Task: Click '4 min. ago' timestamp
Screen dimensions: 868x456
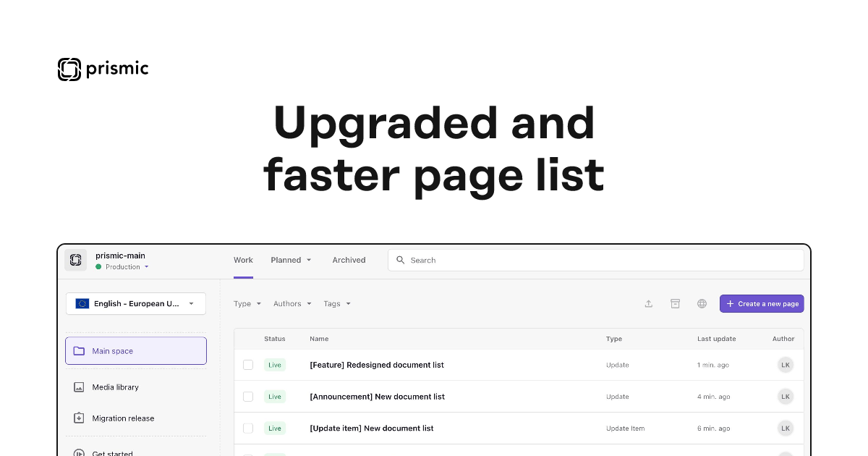Action: click(714, 397)
